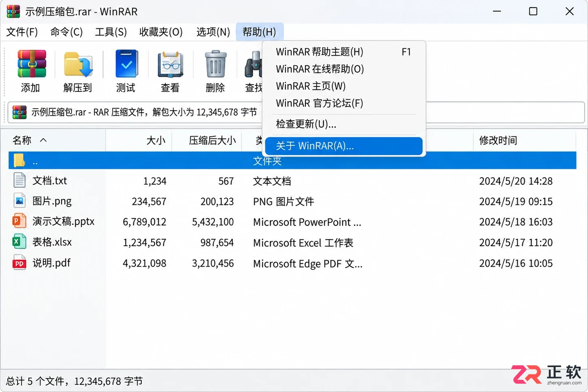This screenshot has width=588, height=392.
Task: Click the Find (查找) binoculars icon
Action: click(253, 64)
